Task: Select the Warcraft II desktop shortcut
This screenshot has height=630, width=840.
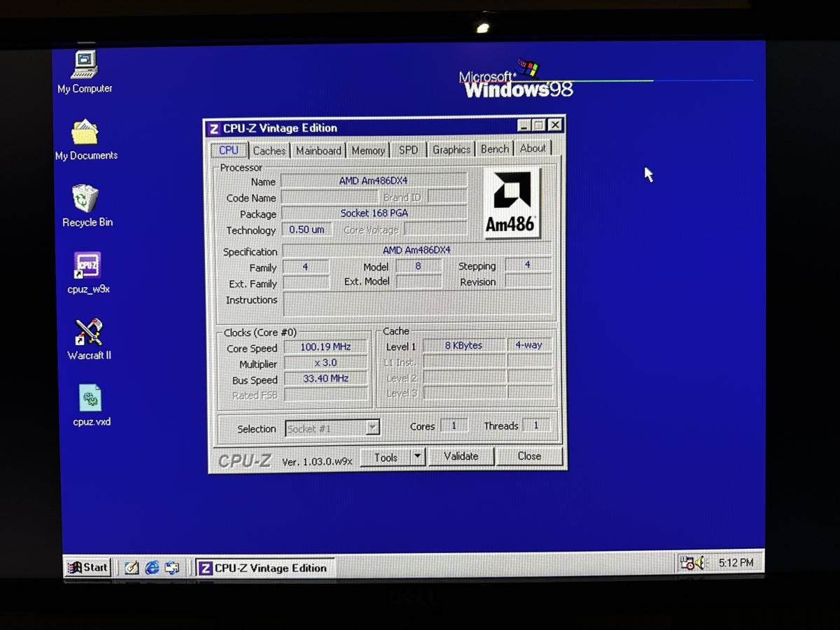Action: pos(89,332)
